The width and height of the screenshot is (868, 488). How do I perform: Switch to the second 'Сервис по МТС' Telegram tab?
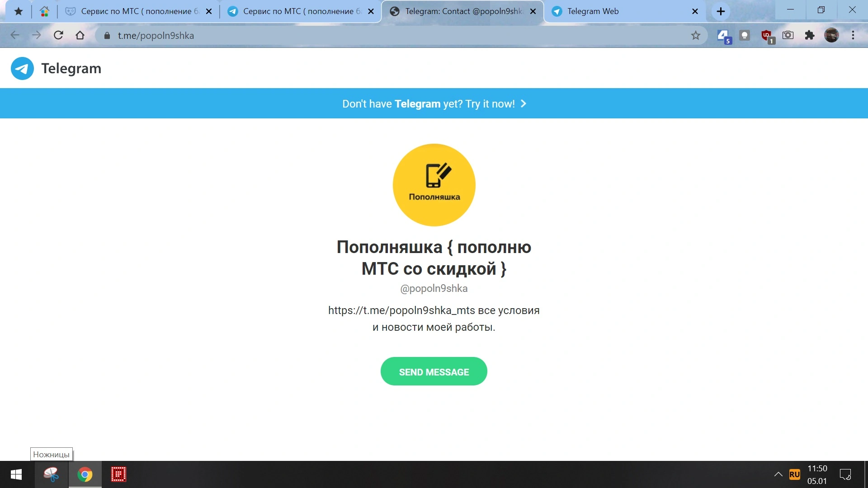click(x=301, y=11)
